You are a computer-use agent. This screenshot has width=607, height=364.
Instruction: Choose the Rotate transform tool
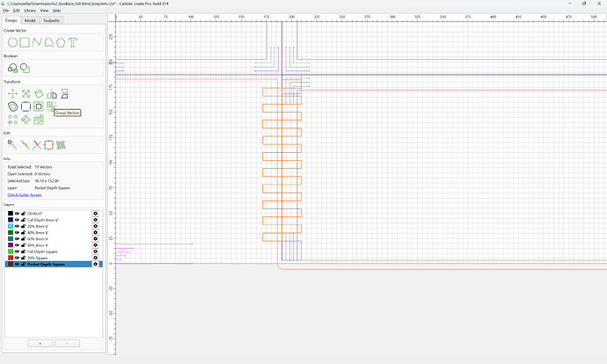pos(39,93)
